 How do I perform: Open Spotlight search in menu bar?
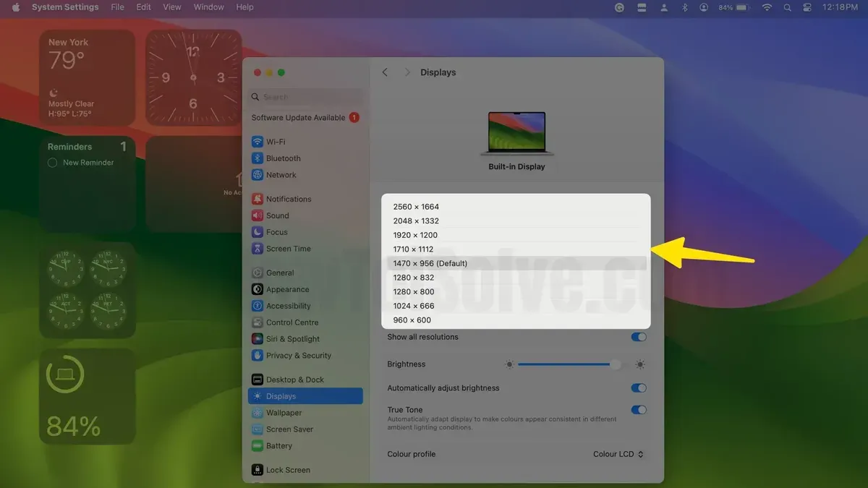point(788,7)
